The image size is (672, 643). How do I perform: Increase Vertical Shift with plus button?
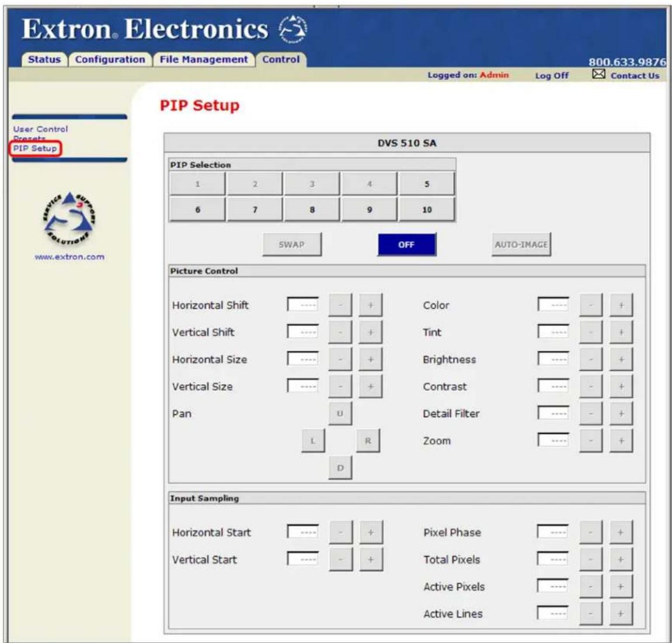point(371,332)
